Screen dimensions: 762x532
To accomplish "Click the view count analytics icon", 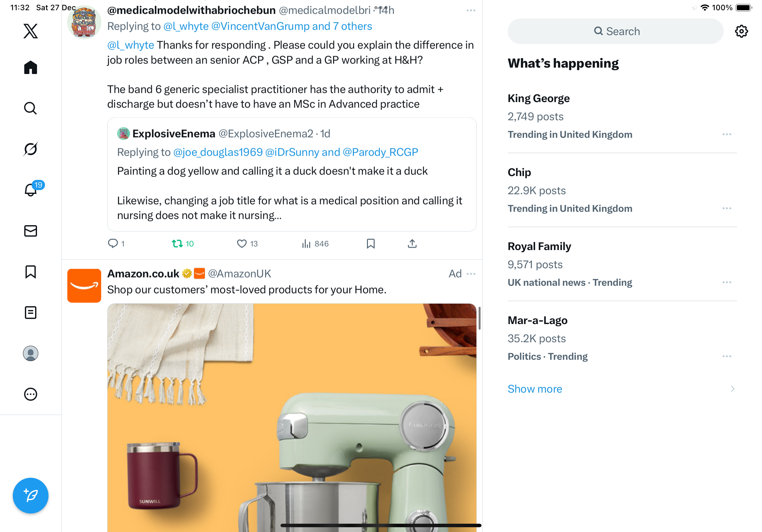I will pos(306,244).
